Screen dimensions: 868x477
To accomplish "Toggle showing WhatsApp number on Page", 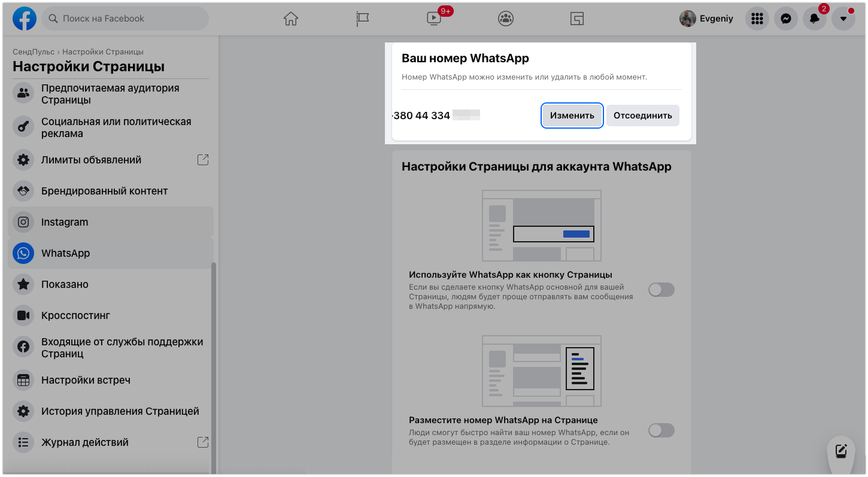I will 661,430.
